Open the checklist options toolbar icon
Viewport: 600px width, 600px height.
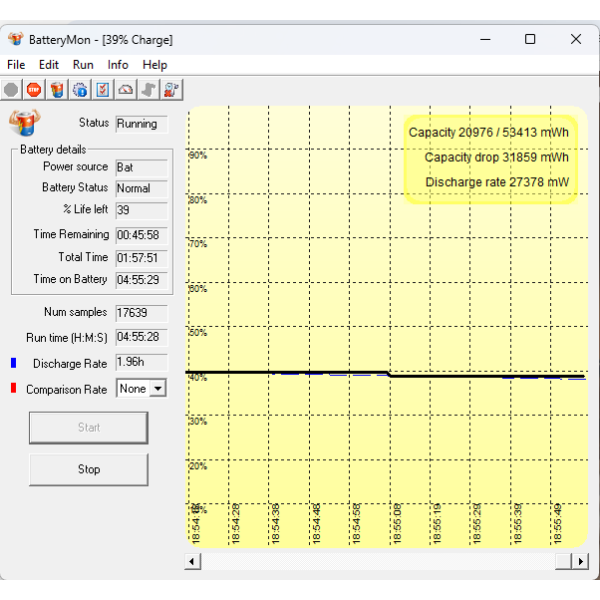point(103,90)
